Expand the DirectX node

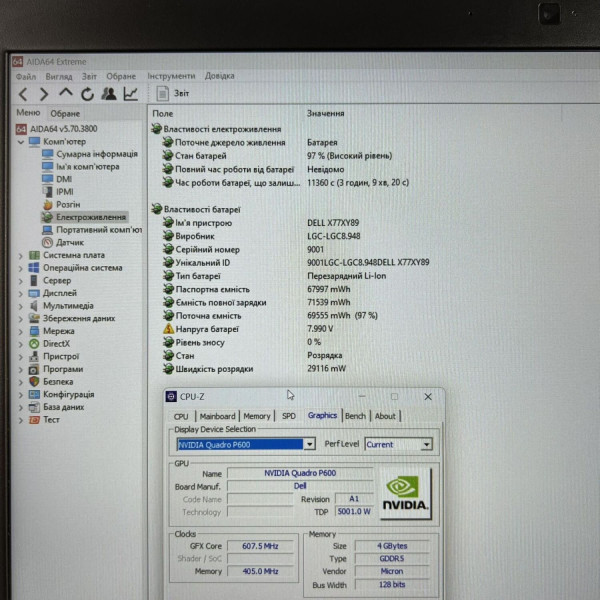(21, 344)
